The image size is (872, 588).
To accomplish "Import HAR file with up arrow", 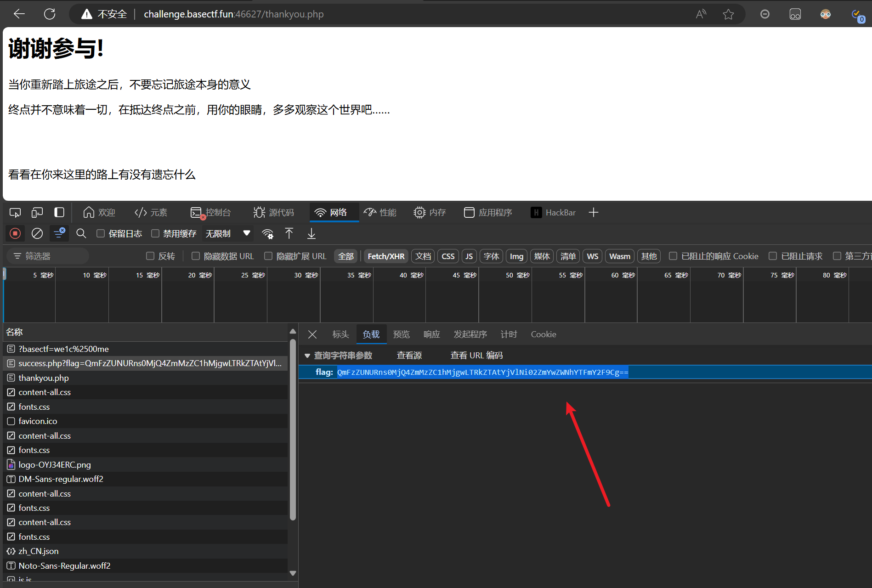I will (x=289, y=234).
